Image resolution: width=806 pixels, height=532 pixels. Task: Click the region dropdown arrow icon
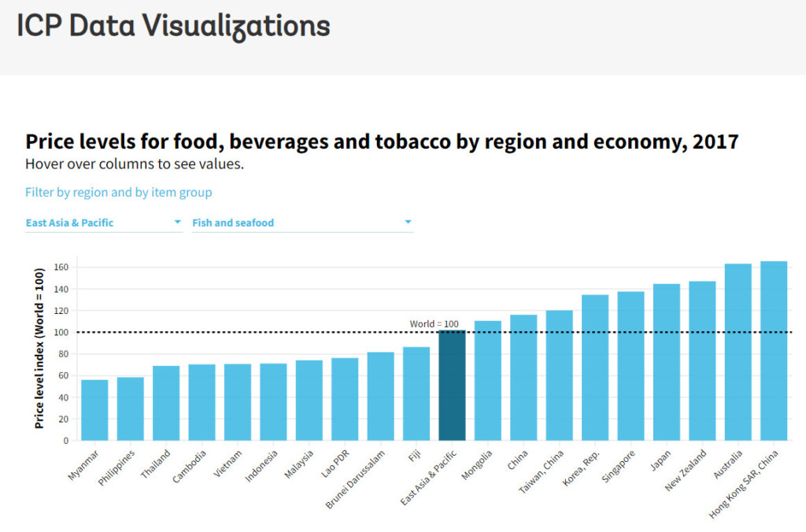click(177, 222)
